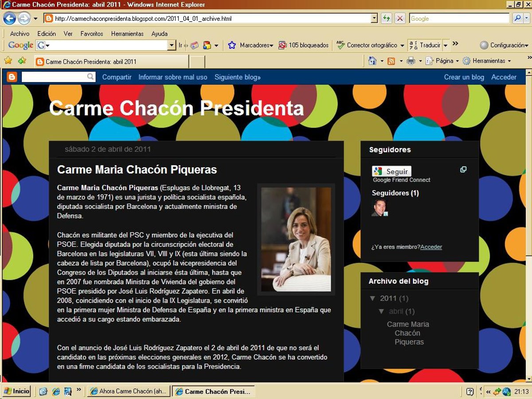
Task: Click the Seguir follow button
Action: point(391,172)
